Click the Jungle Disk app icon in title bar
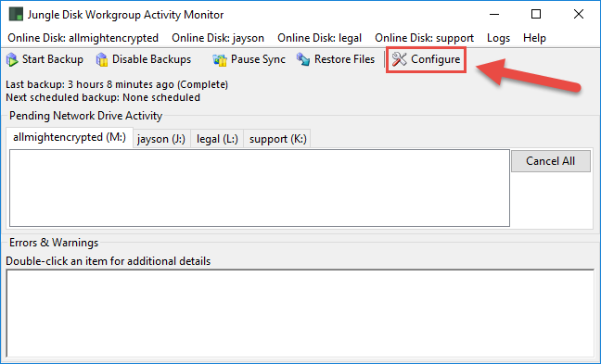The image size is (601, 364). pos(16,14)
